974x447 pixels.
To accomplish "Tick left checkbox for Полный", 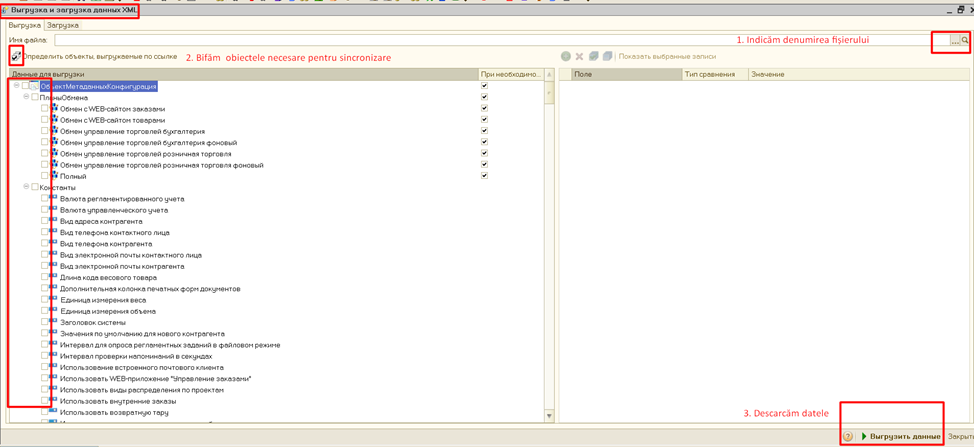I will (45, 176).
